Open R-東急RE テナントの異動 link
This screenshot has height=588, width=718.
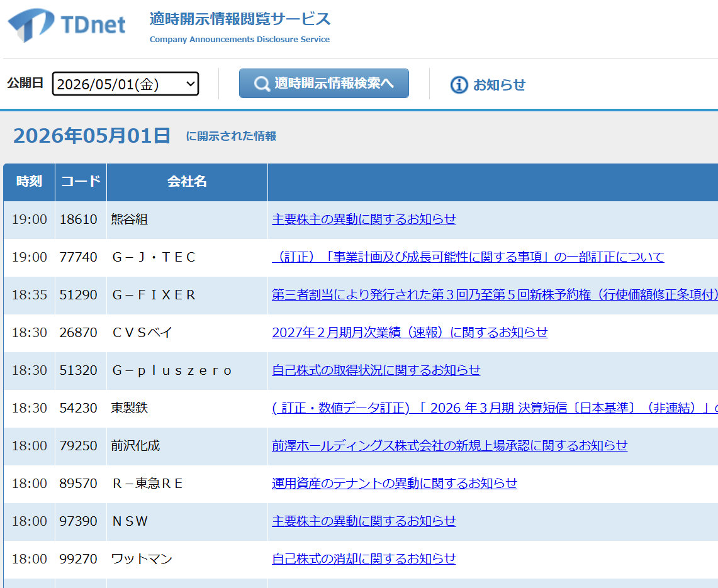(x=395, y=484)
